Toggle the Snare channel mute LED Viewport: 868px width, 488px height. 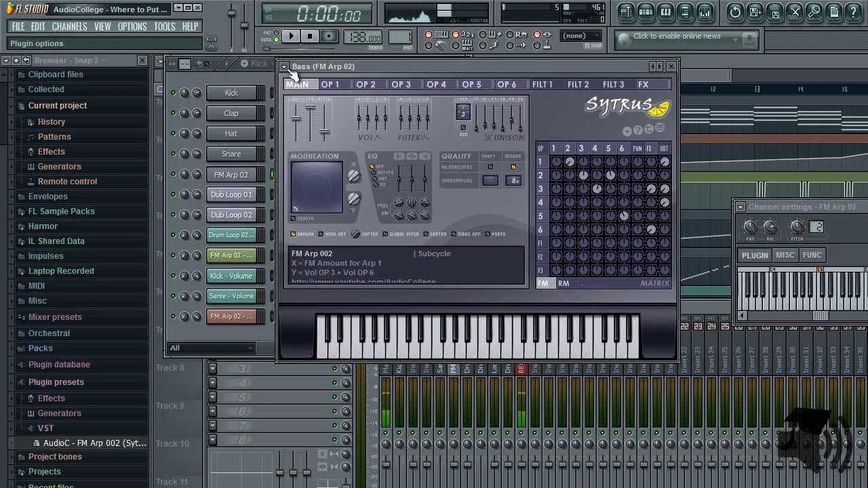coord(174,154)
